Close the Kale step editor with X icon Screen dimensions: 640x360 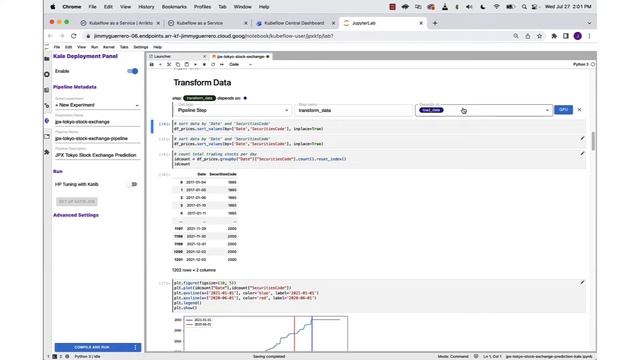coord(579,110)
